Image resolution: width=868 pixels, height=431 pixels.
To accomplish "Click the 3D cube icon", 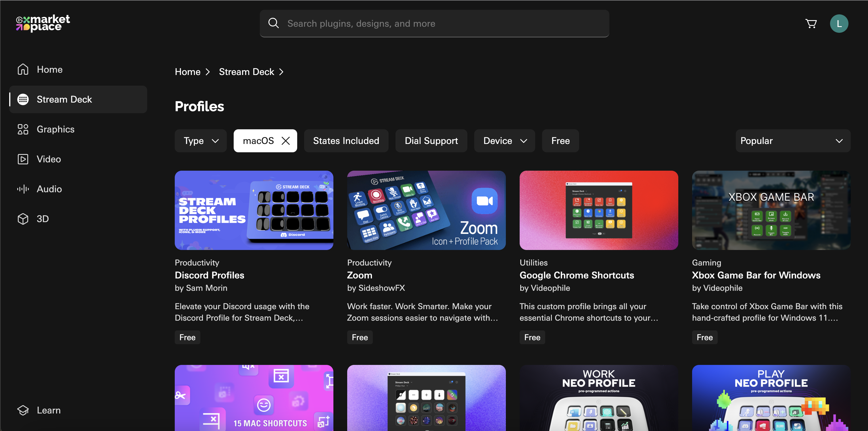I will 23,219.
